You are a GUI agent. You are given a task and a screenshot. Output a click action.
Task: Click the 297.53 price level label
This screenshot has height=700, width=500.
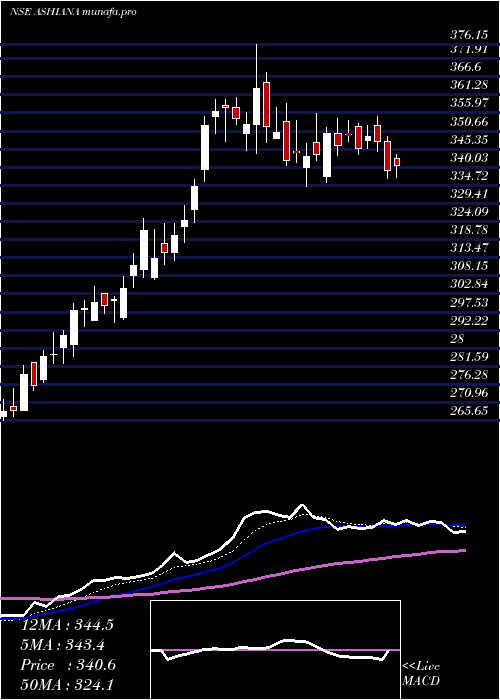click(468, 303)
